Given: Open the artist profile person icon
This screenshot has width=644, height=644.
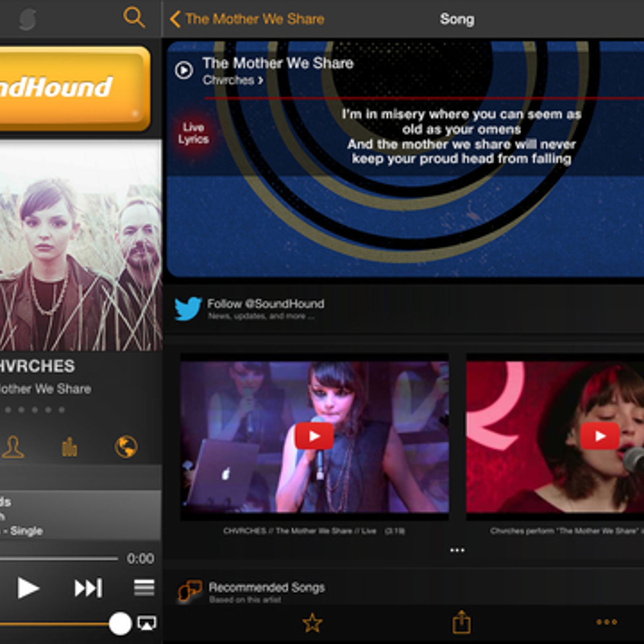Looking at the screenshot, I should click(x=13, y=447).
